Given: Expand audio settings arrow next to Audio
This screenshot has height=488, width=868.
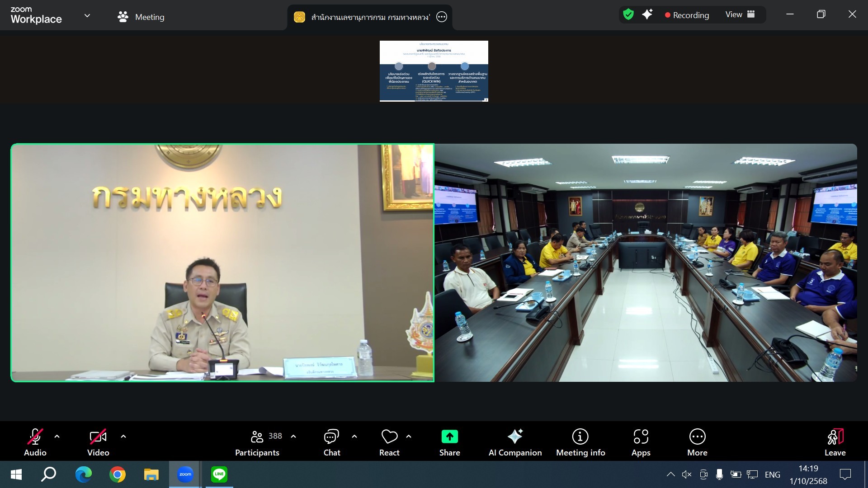Looking at the screenshot, I should (57, 436).
